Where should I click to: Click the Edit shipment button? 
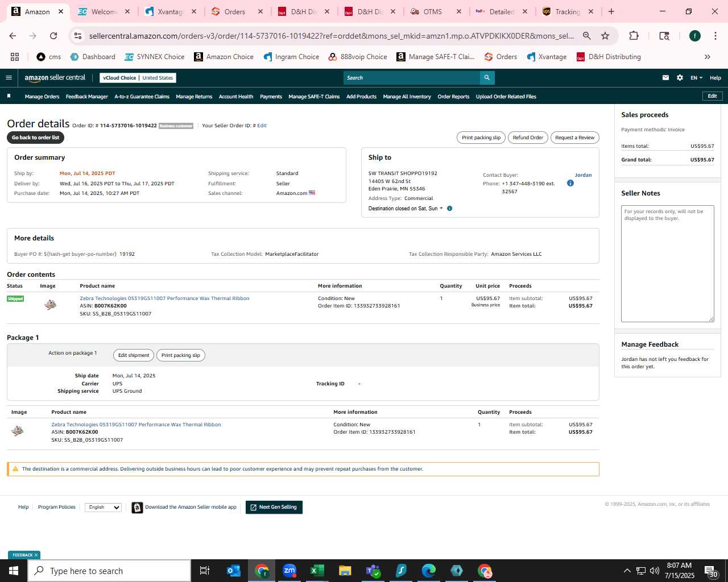(134, 355)
